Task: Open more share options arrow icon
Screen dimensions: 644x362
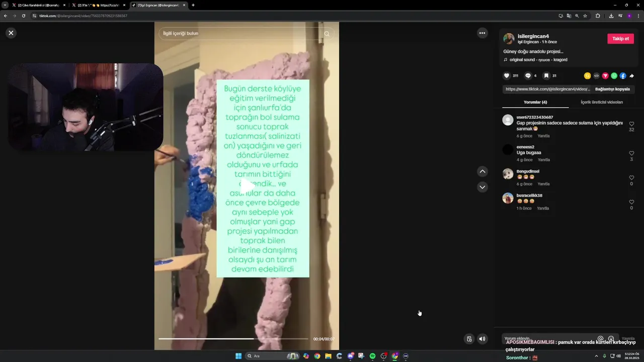Action: (x=632, y=76)
